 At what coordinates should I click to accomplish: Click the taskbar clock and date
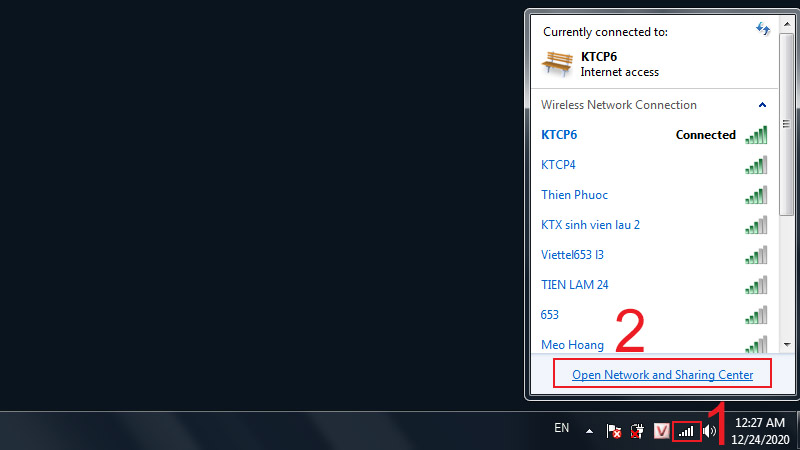click(761, 431)
